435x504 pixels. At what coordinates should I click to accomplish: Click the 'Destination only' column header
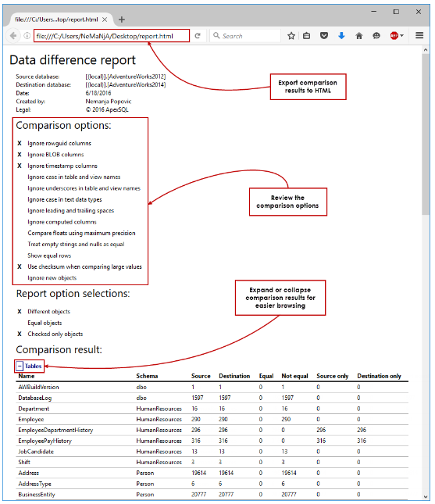379,376
